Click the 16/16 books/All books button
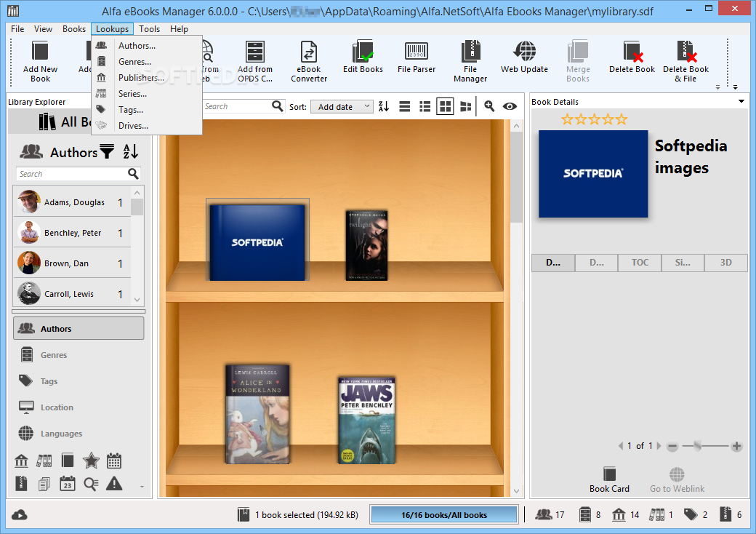Screen dimensions: 756x534 point(443,514)
